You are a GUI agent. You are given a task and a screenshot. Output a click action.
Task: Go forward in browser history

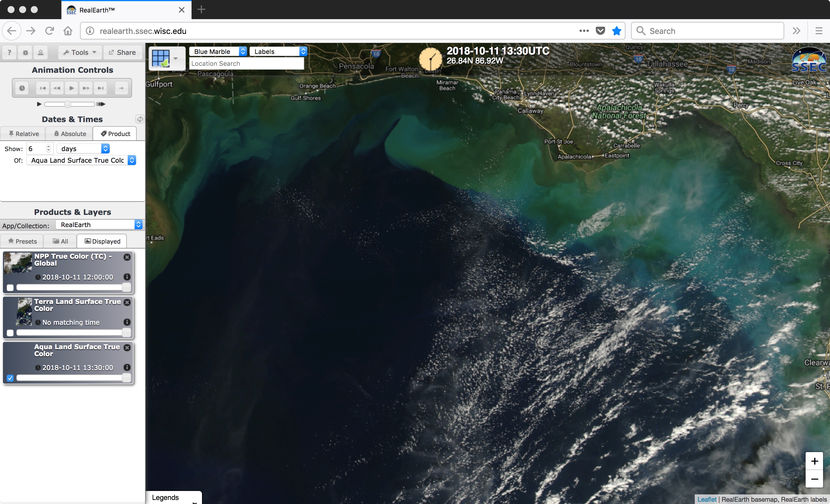tap(31, 31)
